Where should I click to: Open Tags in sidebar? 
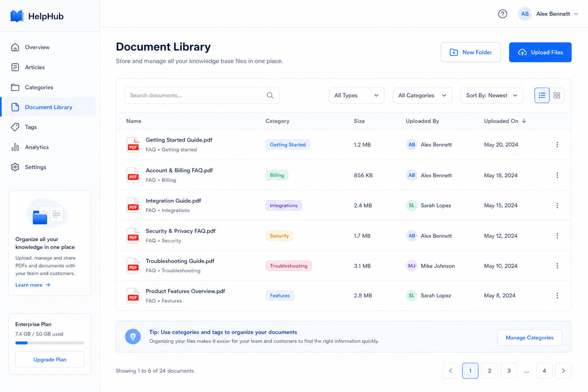click(49, 127)
